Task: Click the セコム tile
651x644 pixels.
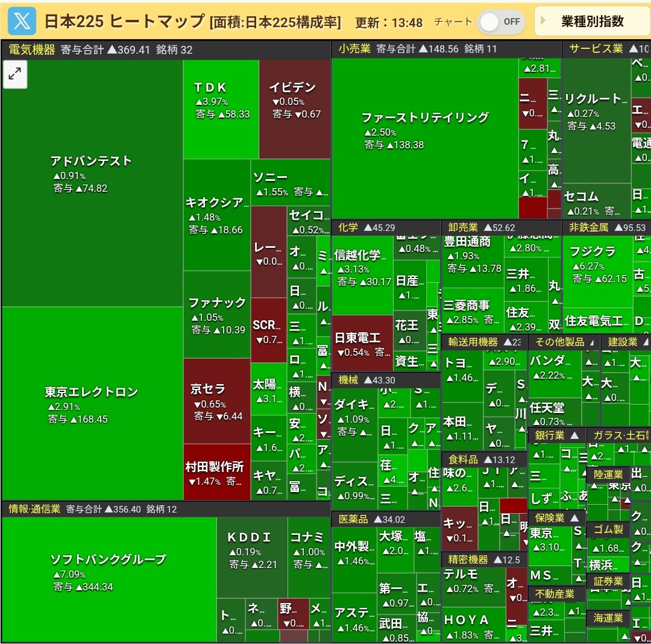Action: [x=596, y=201]
